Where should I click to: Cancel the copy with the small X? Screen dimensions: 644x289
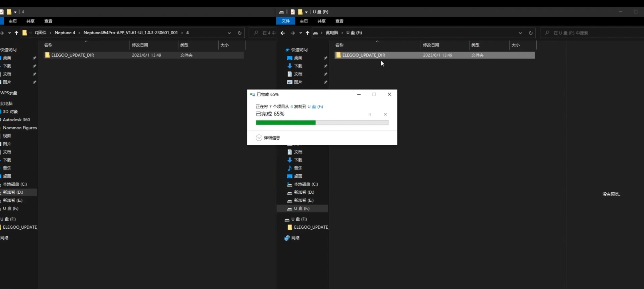coord(385,114)
